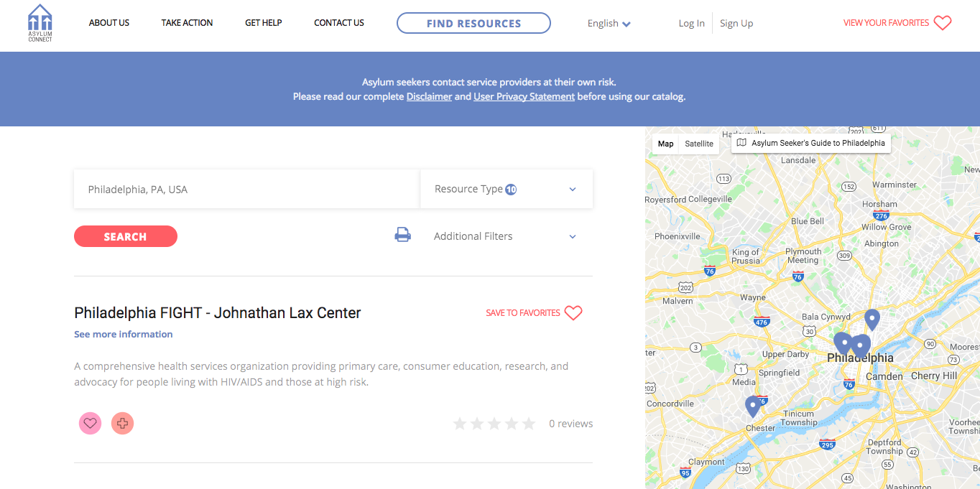This screenshot has height=489, width=980.
Task: Click the Resource Type count badge
Action: coord(511,190)
